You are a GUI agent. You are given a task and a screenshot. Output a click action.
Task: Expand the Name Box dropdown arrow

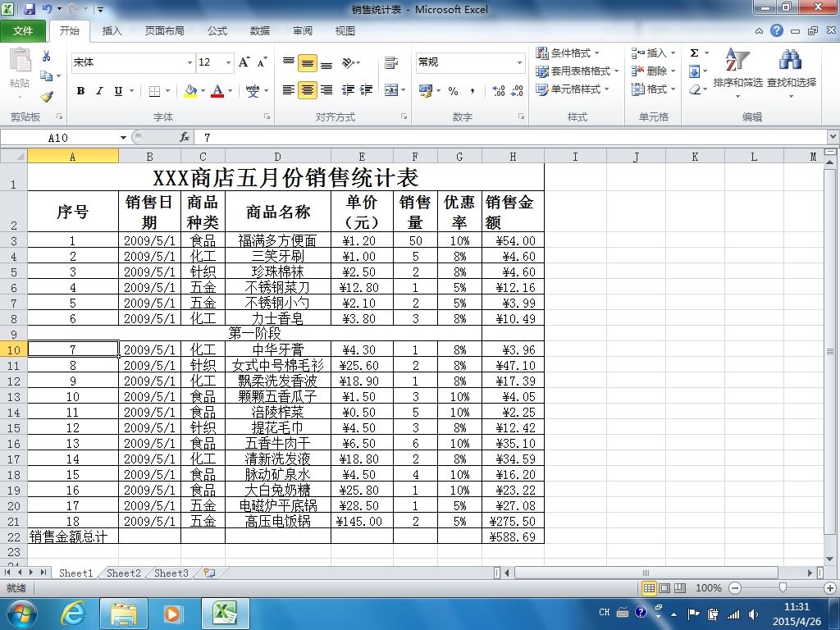[x=123, y=138]
